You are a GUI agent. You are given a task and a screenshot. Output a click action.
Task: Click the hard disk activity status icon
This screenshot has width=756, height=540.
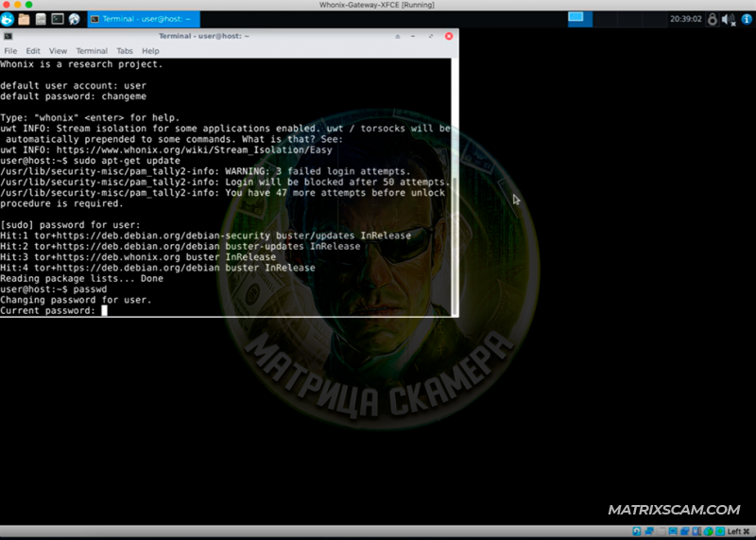636,531
